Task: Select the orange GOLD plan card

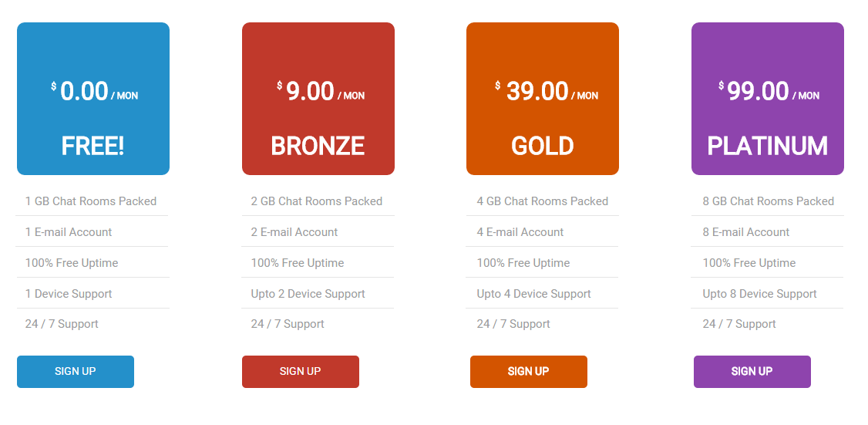Action: click(543, 99)
